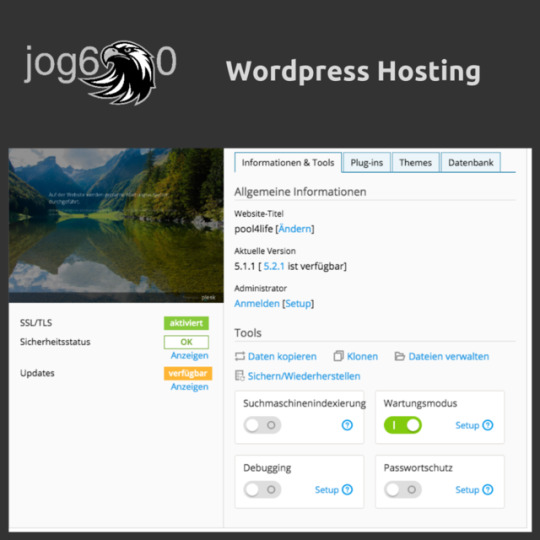This screenshot has width=540, height=540.
Task: Click the Klonen copy icon
Action: (339, 356)
